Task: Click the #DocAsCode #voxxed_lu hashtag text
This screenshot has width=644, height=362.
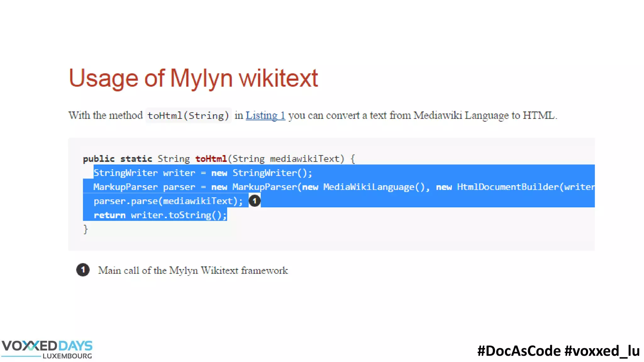Action: [x=558, y=351]
